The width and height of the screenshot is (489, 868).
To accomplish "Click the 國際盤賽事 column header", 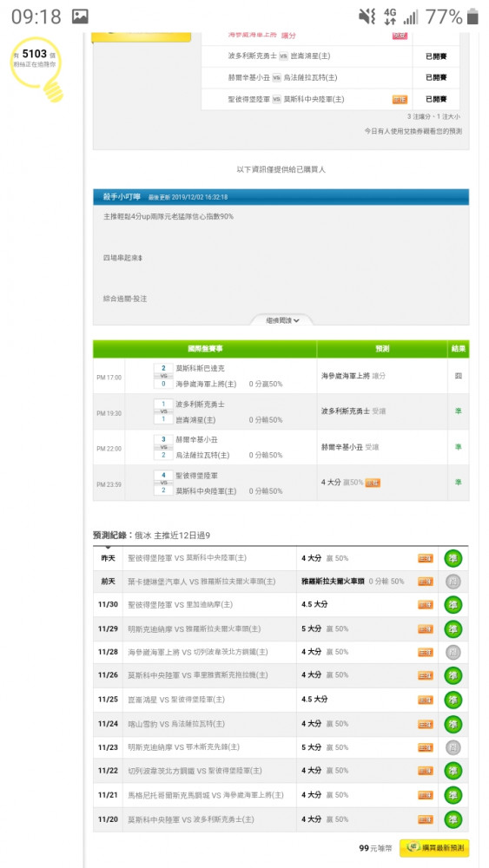I will (x=205, y=349).
